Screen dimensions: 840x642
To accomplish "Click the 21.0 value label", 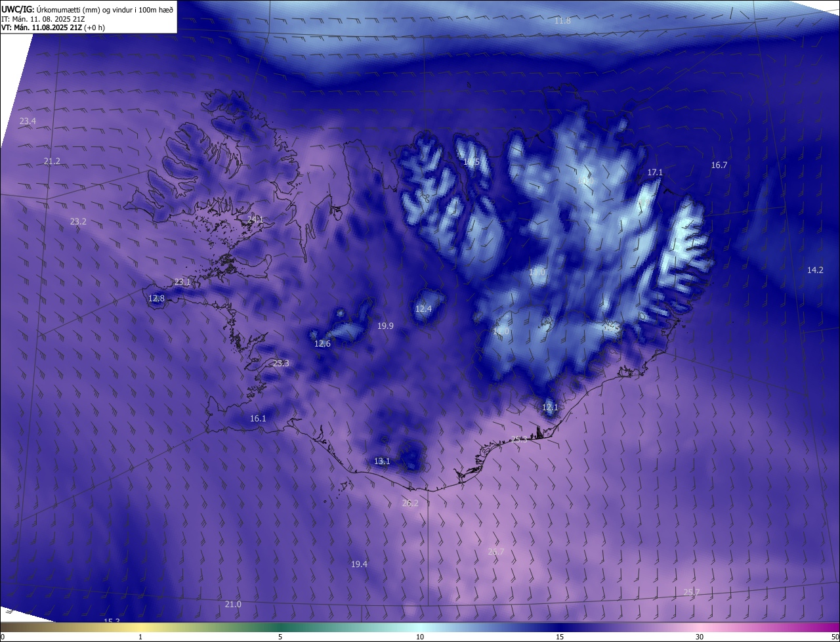I will click(233, 604).
